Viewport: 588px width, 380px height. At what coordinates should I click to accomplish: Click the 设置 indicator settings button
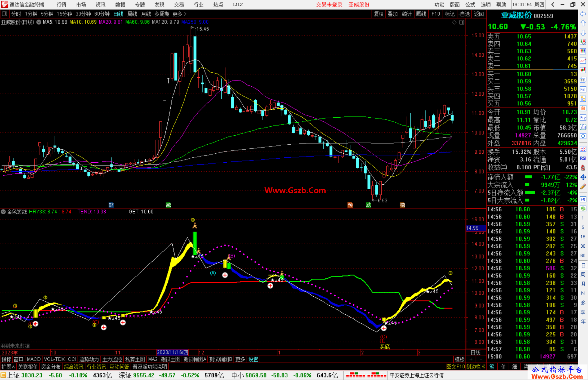253,359
